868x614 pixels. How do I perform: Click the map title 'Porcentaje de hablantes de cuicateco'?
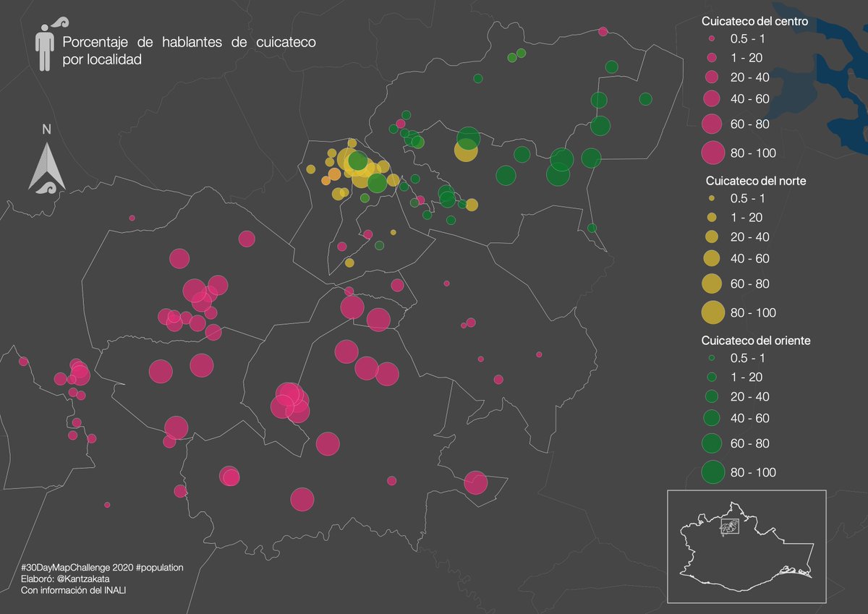[189, 43]
